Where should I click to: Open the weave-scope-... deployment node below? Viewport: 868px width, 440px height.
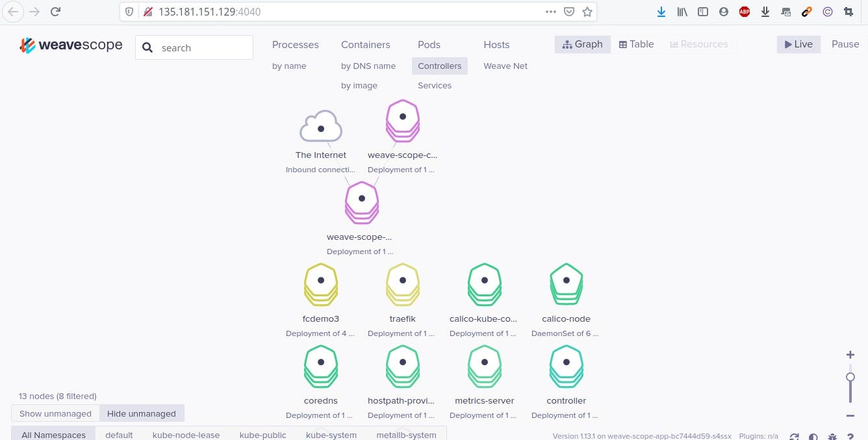point(362,202)
